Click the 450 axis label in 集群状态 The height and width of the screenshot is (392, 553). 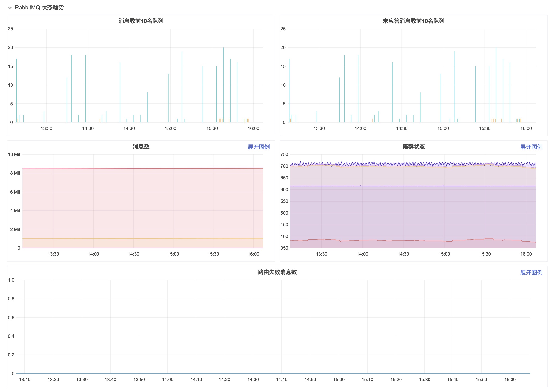(284, 225)
